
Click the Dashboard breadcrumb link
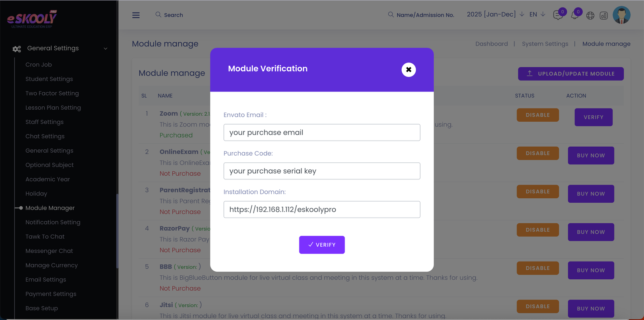point(491,44)
